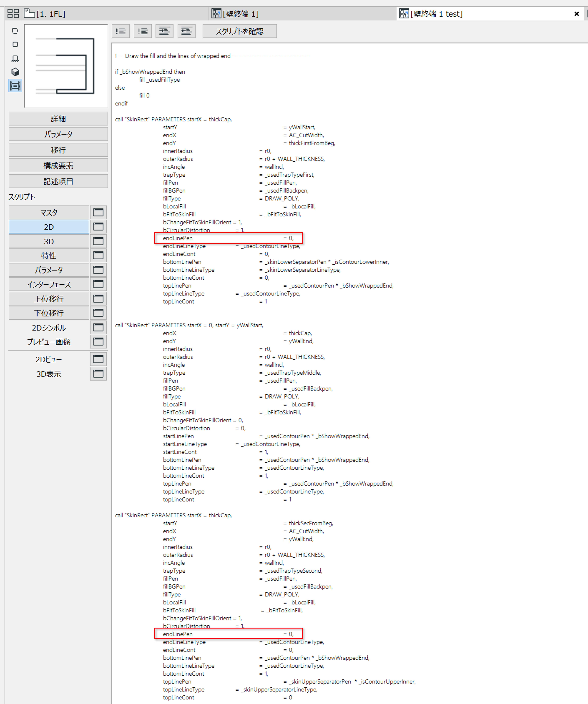Show the マスタ master script
Screen dimensions: 588x704
coord(49,213)
